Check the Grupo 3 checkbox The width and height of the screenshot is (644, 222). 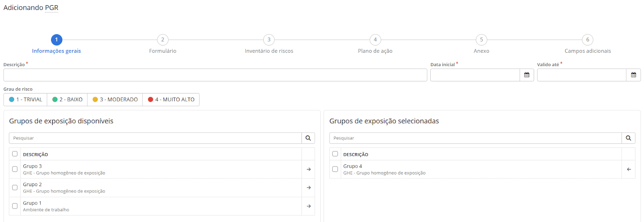tap(15, 169)
